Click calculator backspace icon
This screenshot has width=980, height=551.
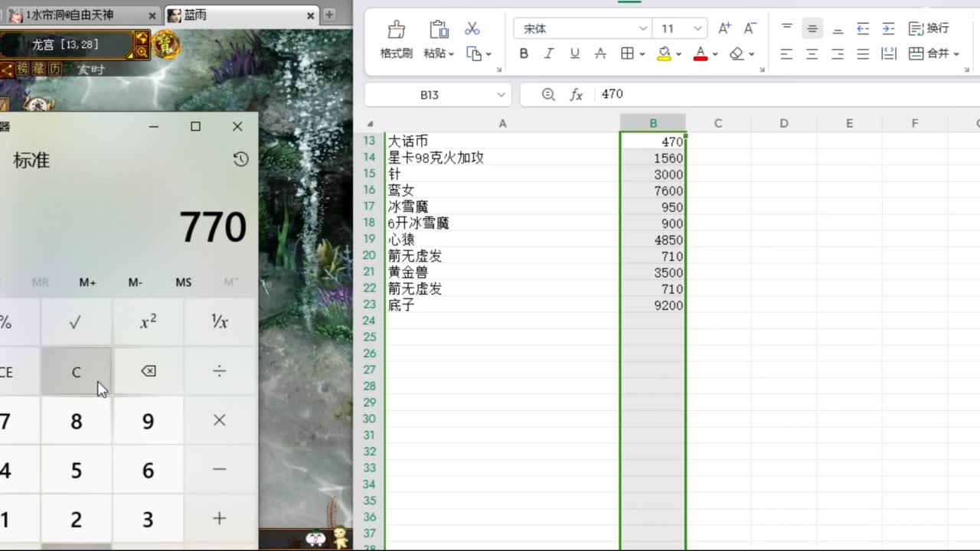pyautogui.click(x=148, y=371)
